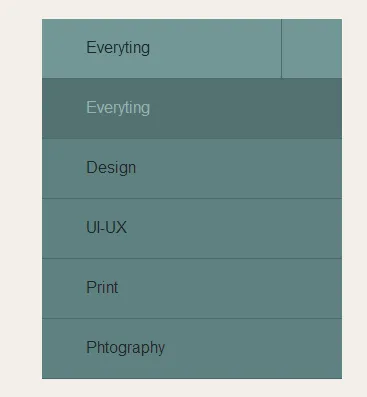Choose Design from the list

point(192,168)
